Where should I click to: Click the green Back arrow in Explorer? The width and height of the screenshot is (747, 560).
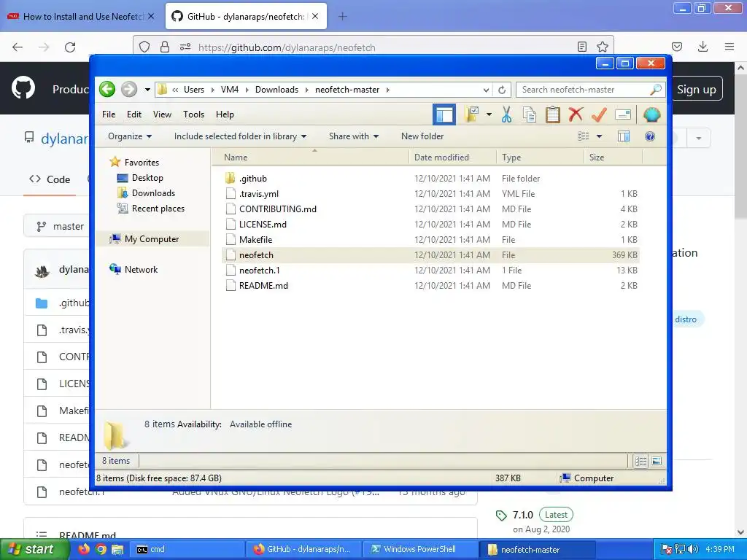click(x=107, y=89)
